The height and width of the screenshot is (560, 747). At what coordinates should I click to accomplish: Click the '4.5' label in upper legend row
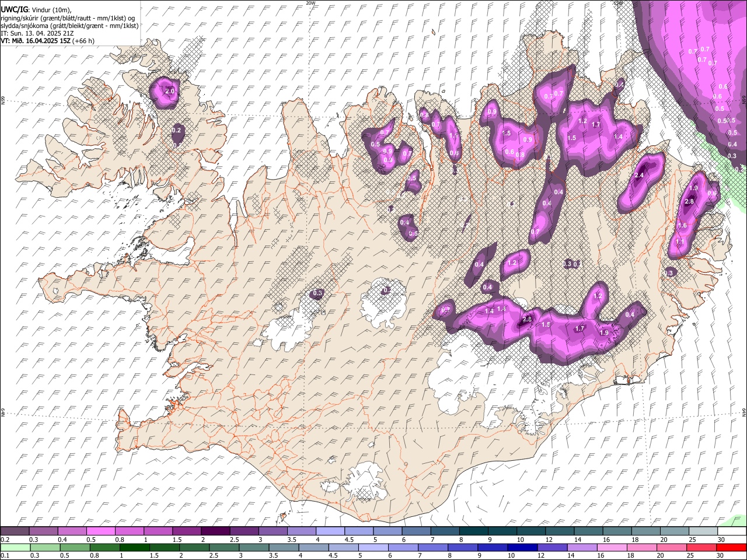pos(350,540)
